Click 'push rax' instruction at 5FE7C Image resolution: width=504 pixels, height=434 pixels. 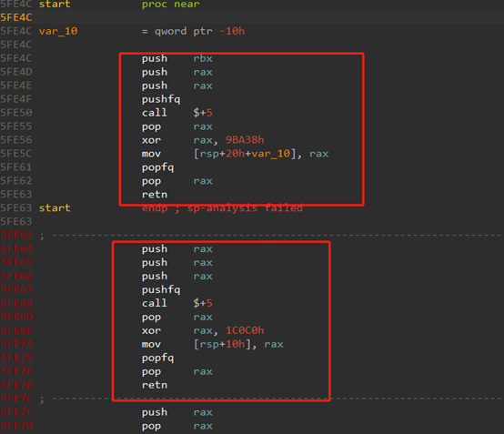[177, 412]
